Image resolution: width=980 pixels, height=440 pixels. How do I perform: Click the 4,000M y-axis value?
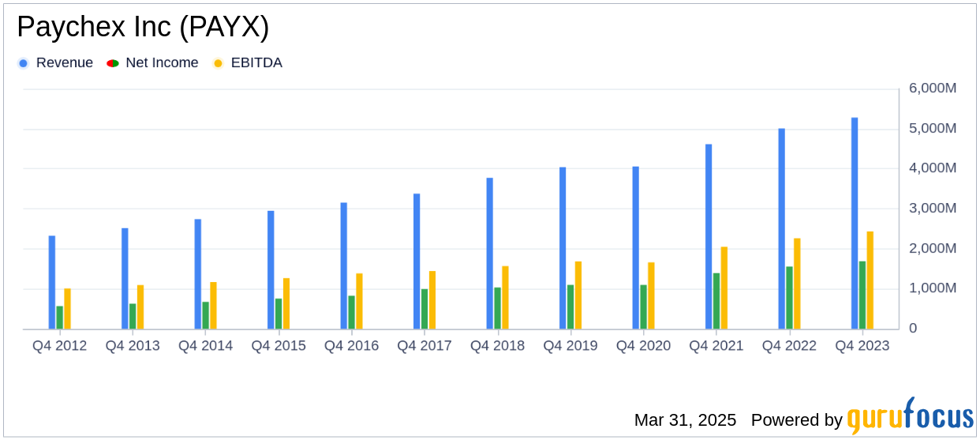[933, 168]
